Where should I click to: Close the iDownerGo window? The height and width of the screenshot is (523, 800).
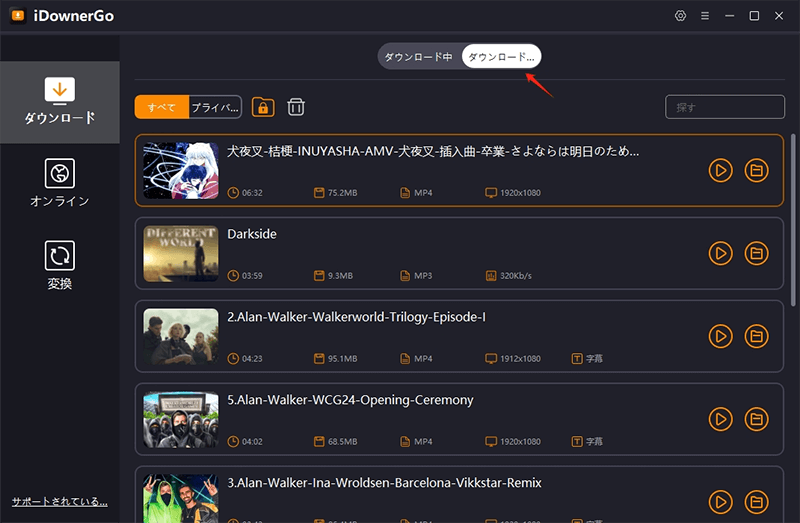tap(779, 16)
